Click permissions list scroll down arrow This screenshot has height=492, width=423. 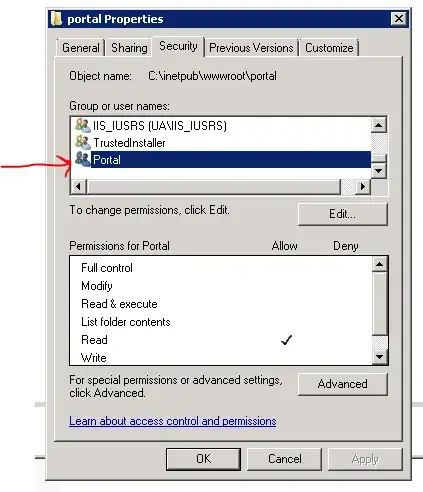coord(379,357)
